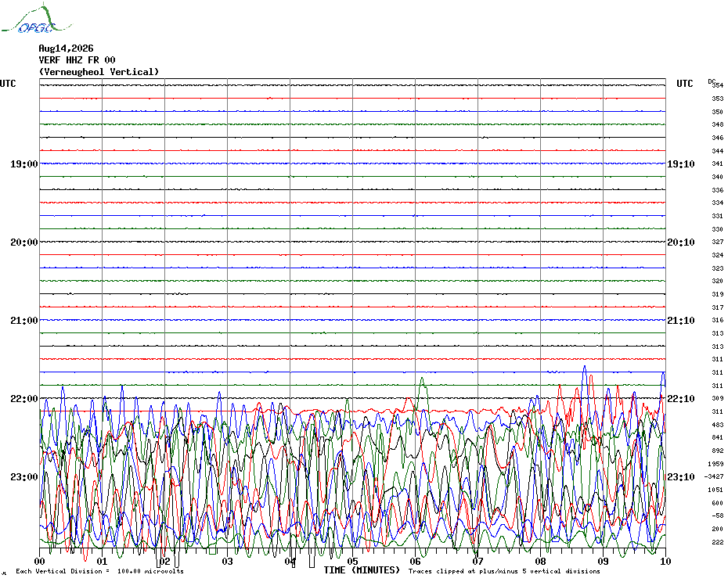Click minute tick label 03
Image resolution: width=728 pixels, height=582 pixels.
(227, 562)
